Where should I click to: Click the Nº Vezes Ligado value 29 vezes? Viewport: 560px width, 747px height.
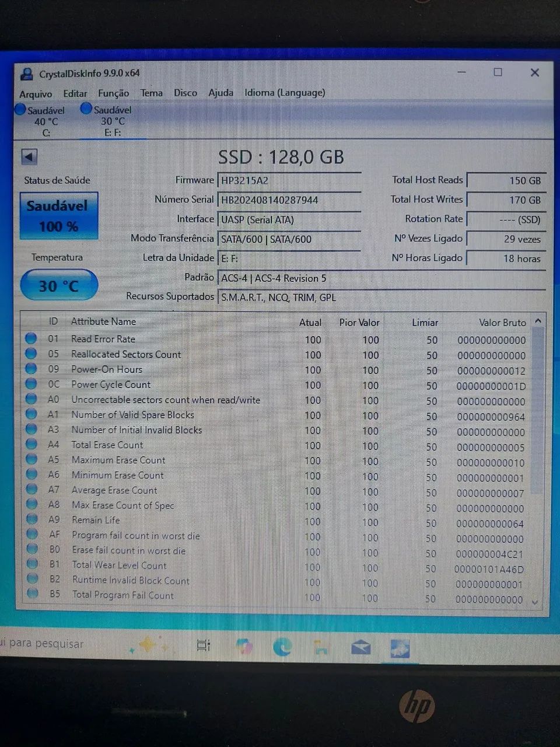point(506,239)
